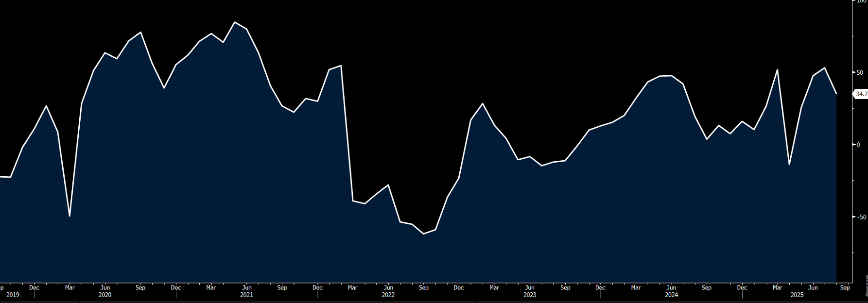
Task: Click the 2019 year label
Action: (x=13, y=295)
